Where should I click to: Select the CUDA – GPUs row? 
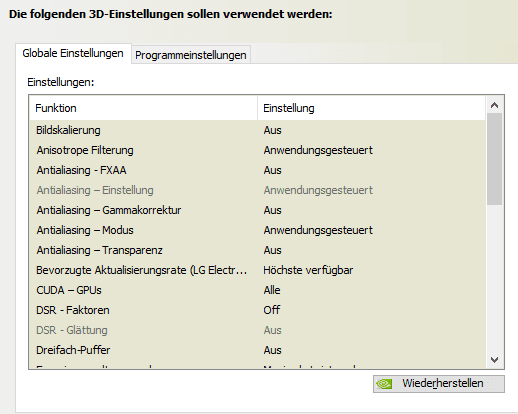pos(257,290)
